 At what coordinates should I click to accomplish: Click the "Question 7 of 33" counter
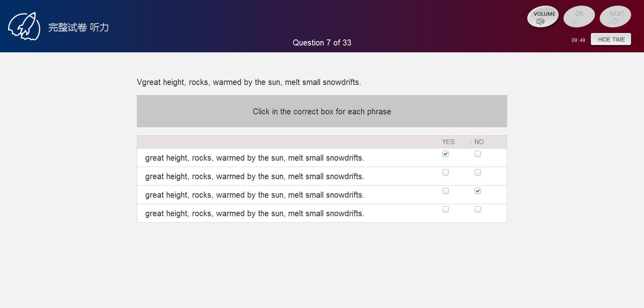[x=322, y=43]
